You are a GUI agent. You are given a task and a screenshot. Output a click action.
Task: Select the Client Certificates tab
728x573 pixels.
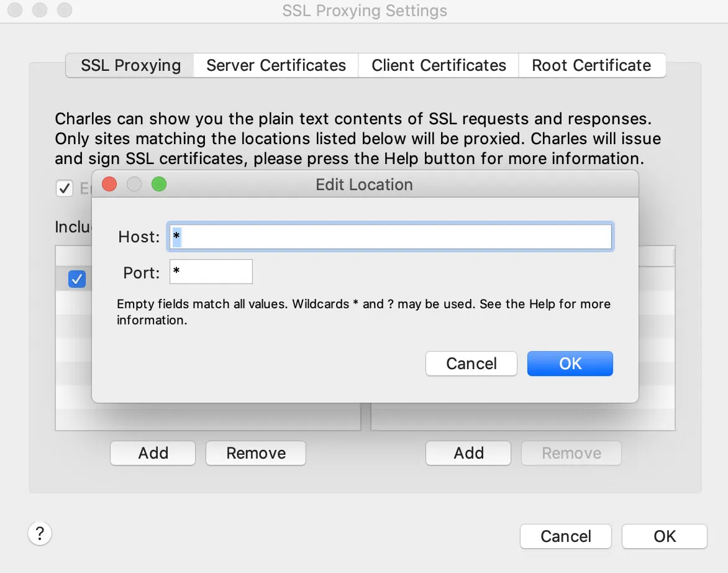439,65
